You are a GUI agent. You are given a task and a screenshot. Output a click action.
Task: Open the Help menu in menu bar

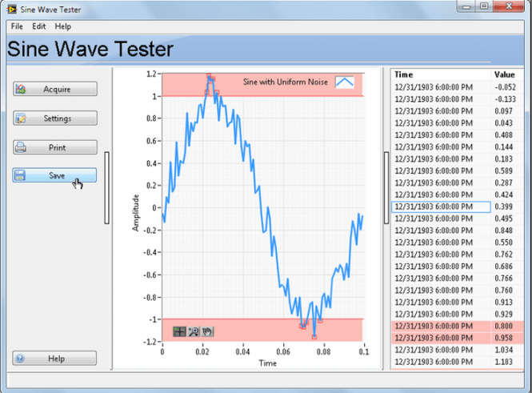pyautogui.click(x=62, y=26)
